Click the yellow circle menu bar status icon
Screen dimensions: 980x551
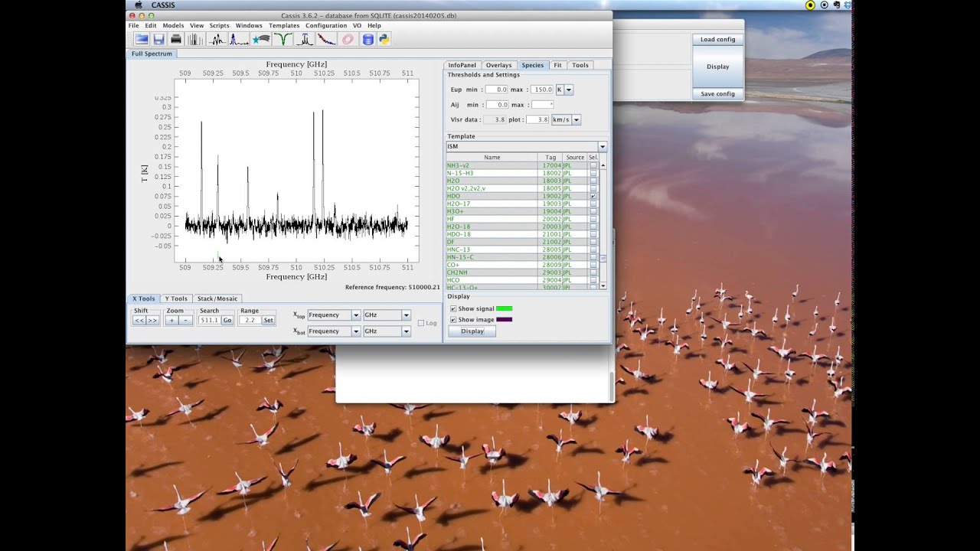pos(810,5)
